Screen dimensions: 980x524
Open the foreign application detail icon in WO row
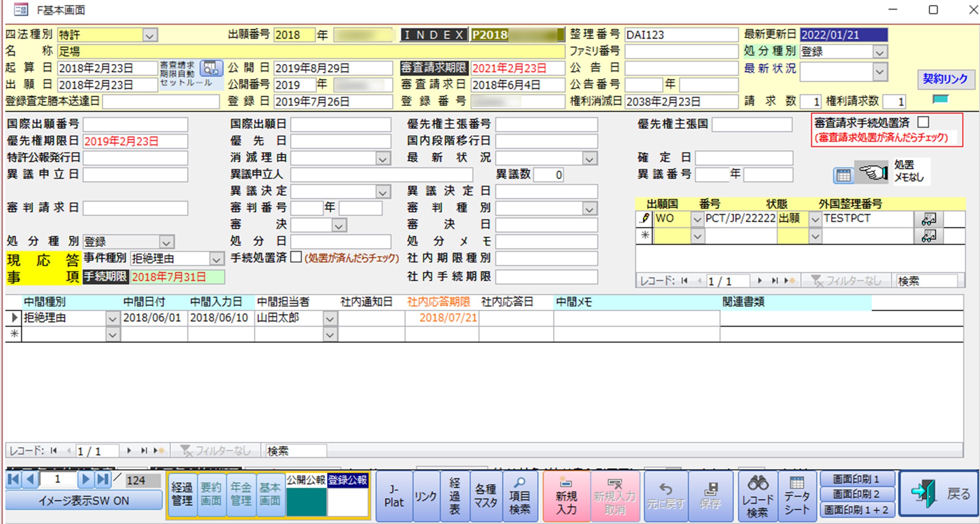click(929, 219)
